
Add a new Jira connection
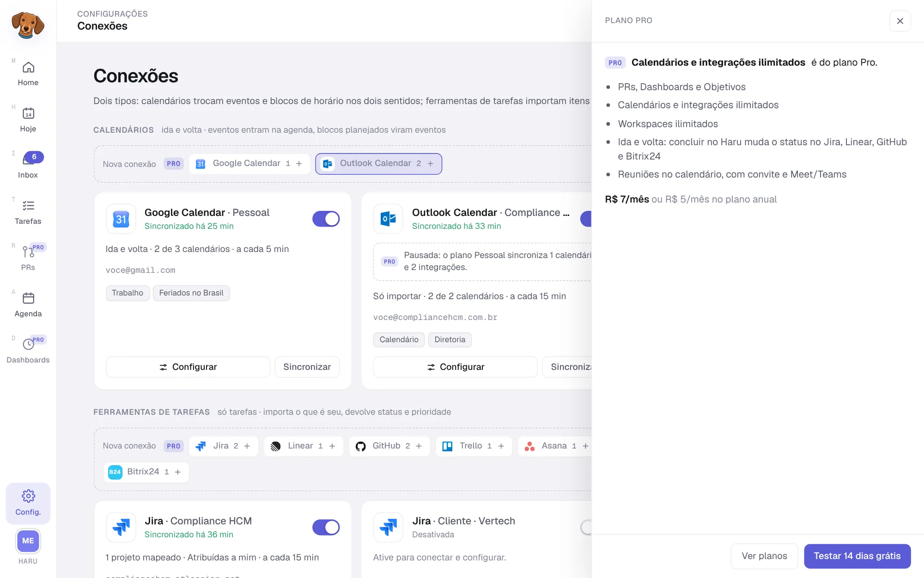(224, 446)
